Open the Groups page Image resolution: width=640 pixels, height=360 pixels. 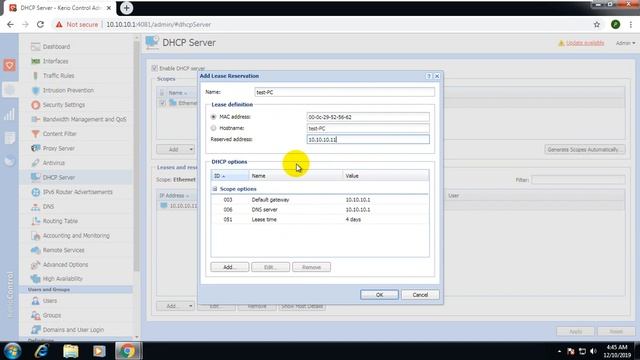tap(51, 315)
